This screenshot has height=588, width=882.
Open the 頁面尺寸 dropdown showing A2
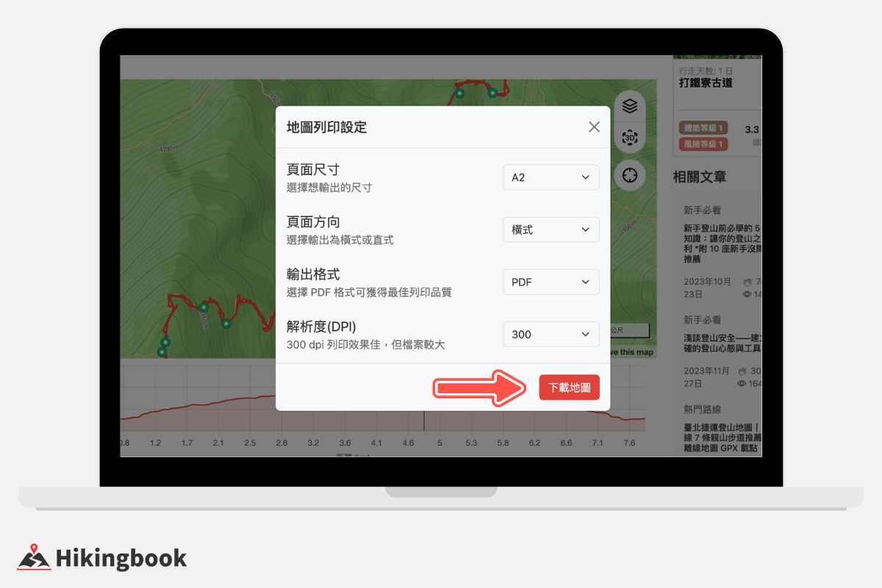click(551, 177)
